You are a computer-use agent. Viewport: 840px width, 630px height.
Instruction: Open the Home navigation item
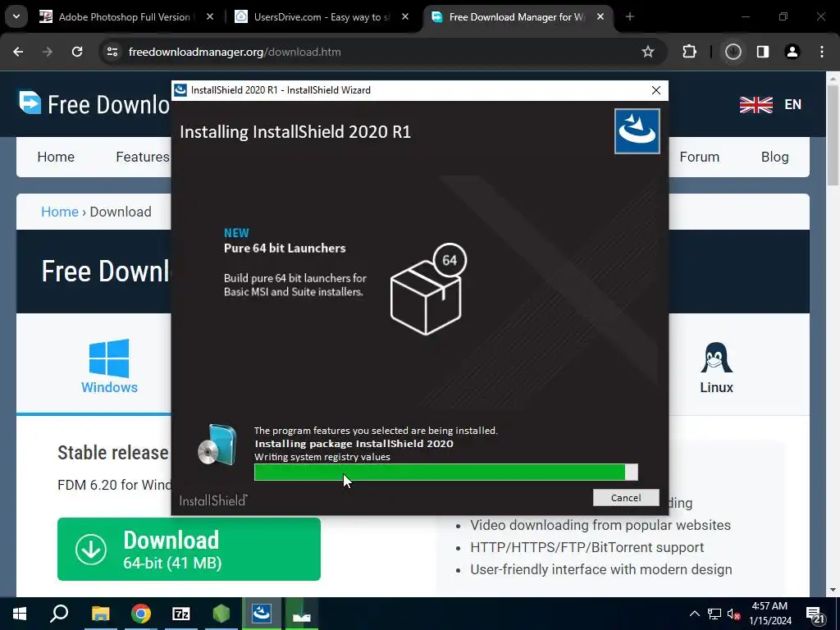[x=56, y=157]
